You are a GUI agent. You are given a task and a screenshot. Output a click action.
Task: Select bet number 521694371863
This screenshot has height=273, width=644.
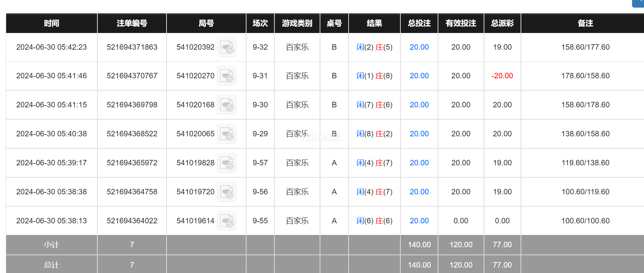point(132,47)
